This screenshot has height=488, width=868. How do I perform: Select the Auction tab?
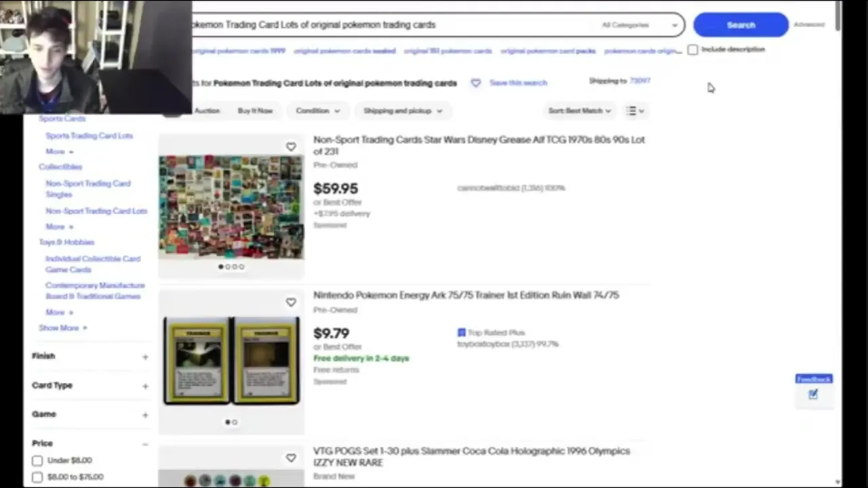point(207,110)
